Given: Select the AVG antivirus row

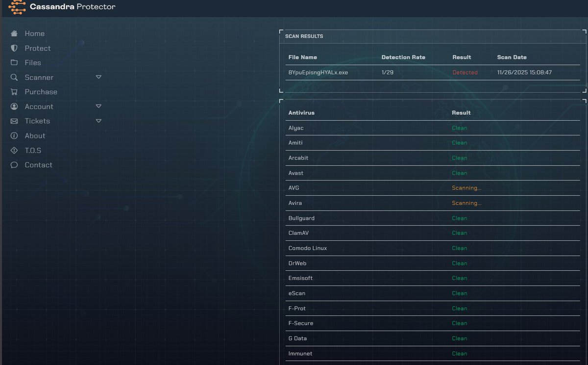Looking at the screenshot, I should click(433, 188).
